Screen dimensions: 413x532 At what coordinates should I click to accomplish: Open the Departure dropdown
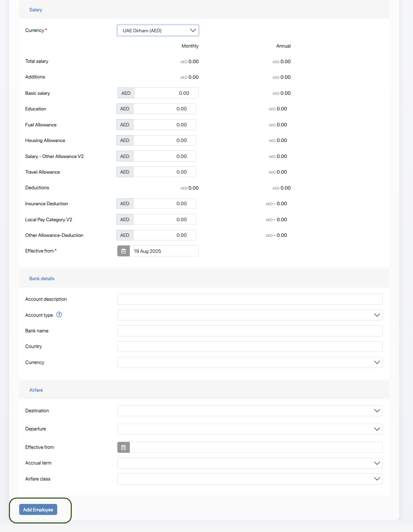(x=250, y=429)
